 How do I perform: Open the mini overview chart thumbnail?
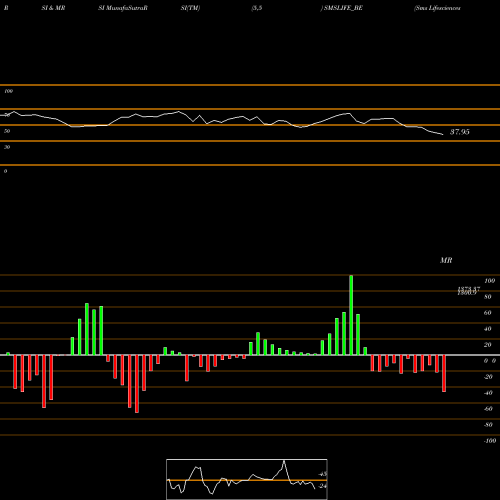247,479
